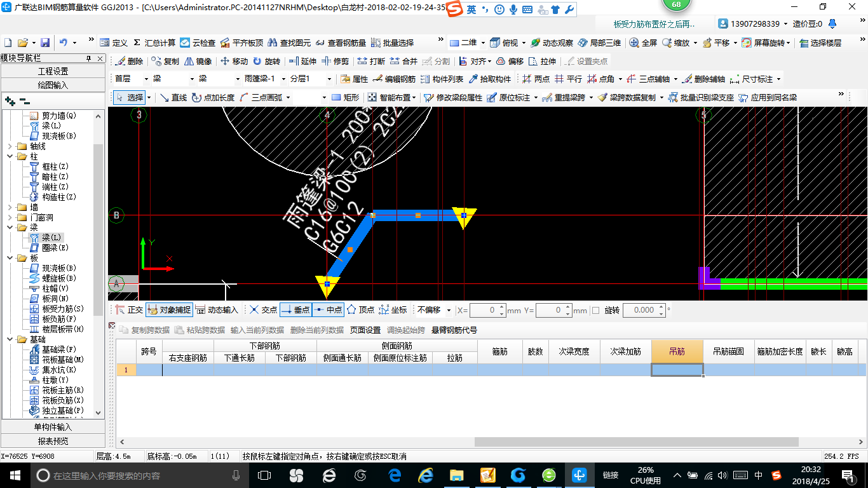Toggle 垂点 perpendicular snap
The height and width of the screenshot is (488, 868).
(x=295, y=310)
